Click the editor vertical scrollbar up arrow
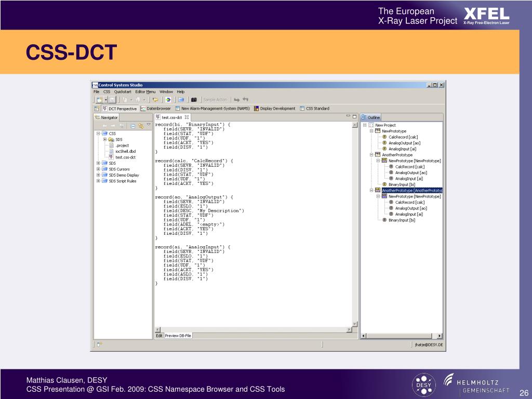Screen dimensions: 532x399 [x=354, y=125]
